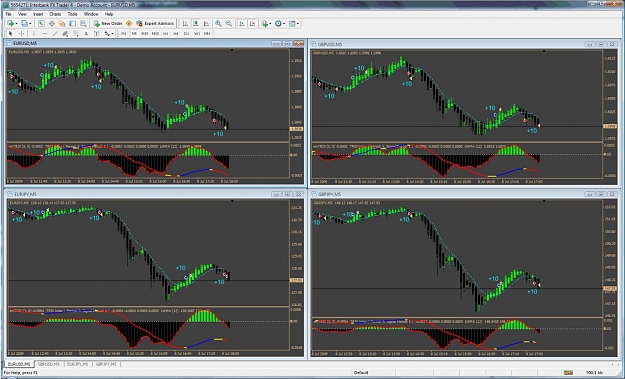Set timeframe to W1
Image resolution: width=625 pixels, height=379 pixels.
click(x=197, y=33)
